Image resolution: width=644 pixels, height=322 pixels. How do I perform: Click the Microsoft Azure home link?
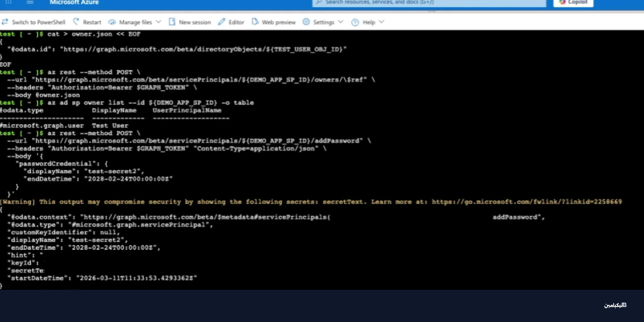(x=74, y=3)
